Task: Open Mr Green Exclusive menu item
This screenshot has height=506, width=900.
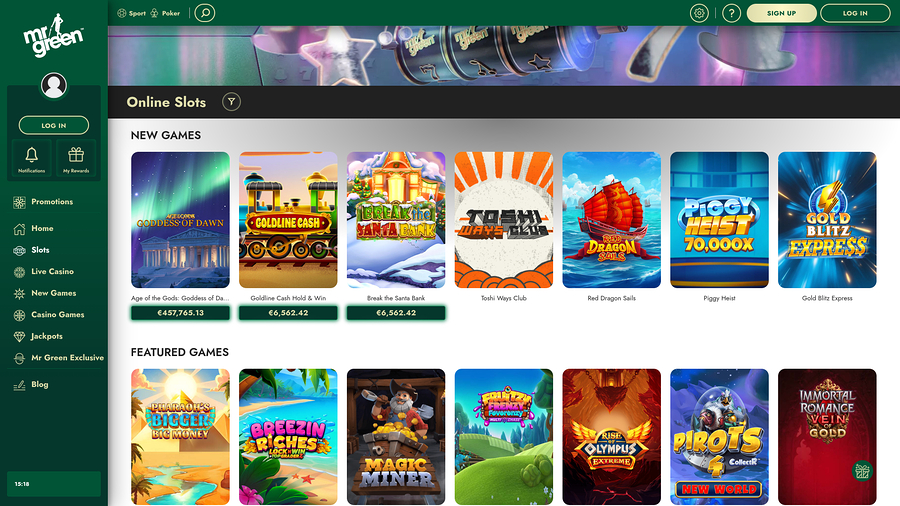Action: [67, 358]
